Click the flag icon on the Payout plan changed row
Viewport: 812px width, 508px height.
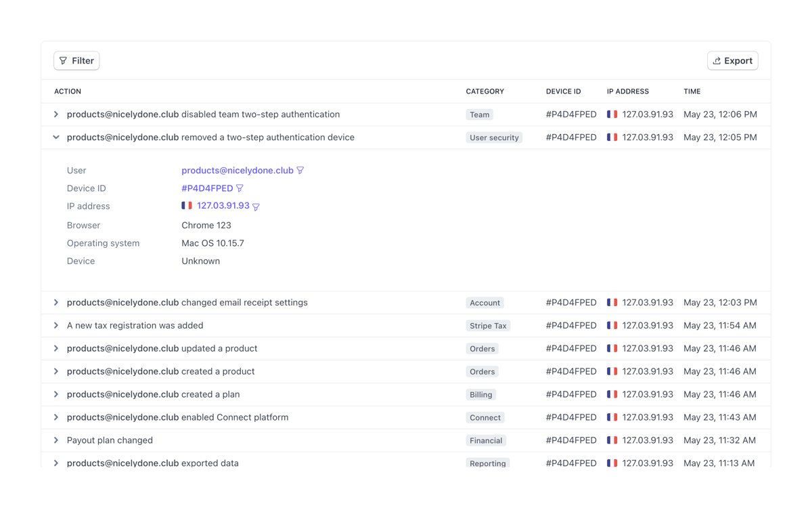coord(612,440)
